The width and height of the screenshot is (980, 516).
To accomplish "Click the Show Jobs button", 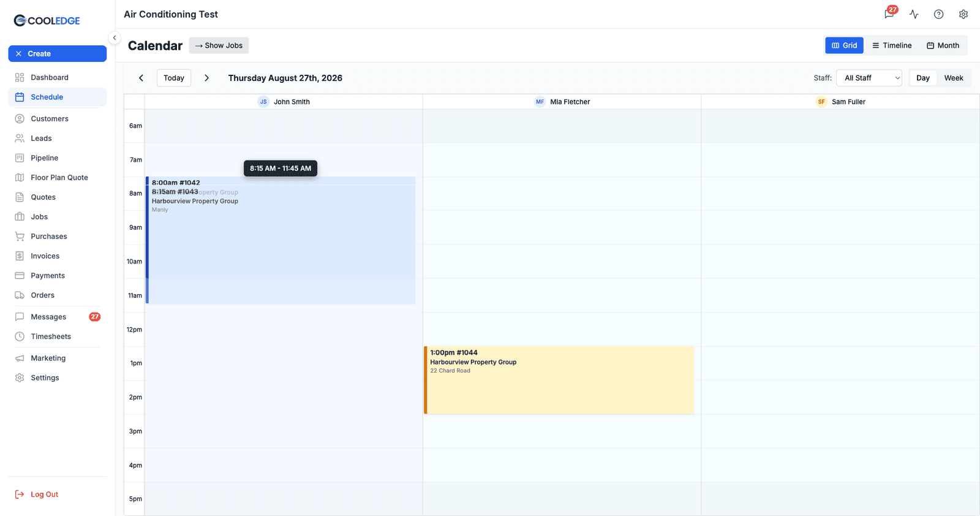I will (x=219, y=45).
